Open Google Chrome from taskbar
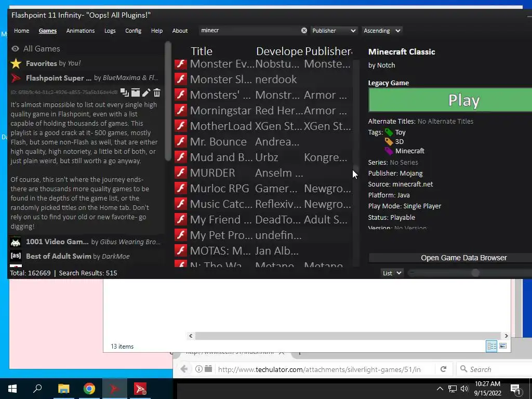The image size is (532, 399). [x=89, y=389]
